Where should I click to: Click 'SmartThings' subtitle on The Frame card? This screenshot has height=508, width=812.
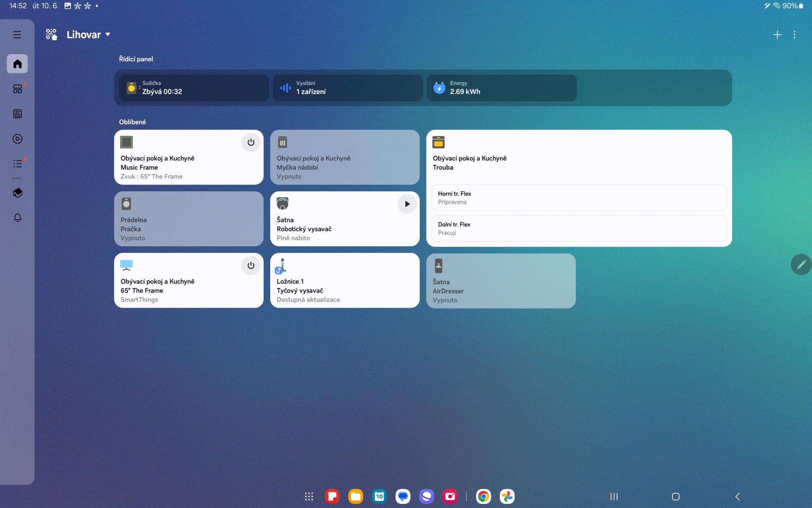tap(139, 300)
